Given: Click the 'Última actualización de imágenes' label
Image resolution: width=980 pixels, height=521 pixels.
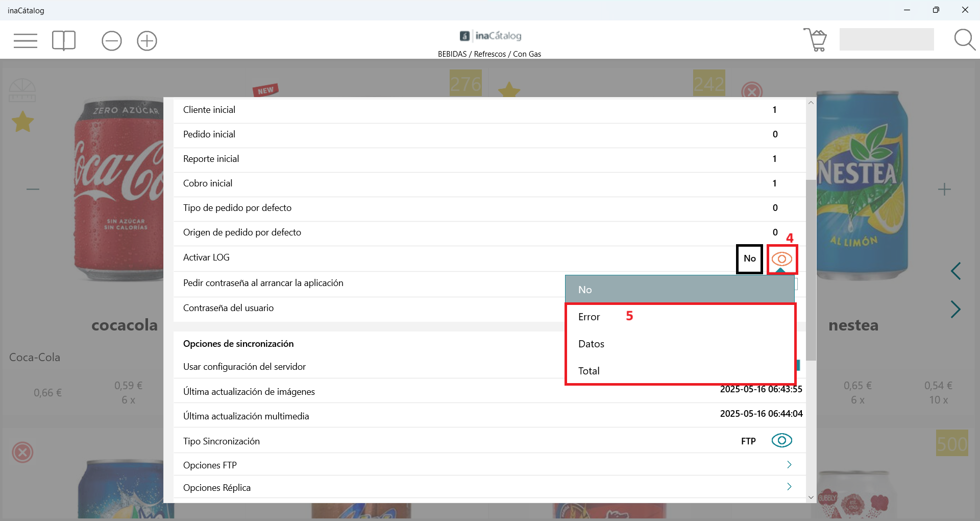Looking at the screenshot, I should click(x=249, y=392).
